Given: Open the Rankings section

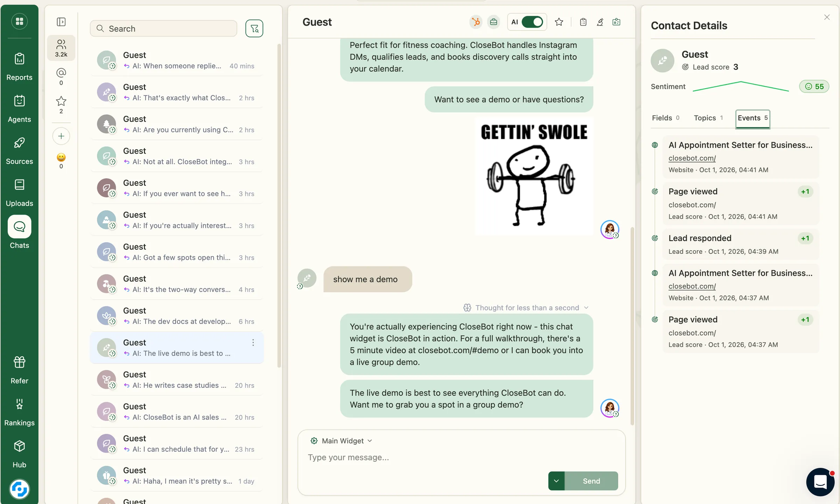Looking at the screenshot, I should click(19, 412).
